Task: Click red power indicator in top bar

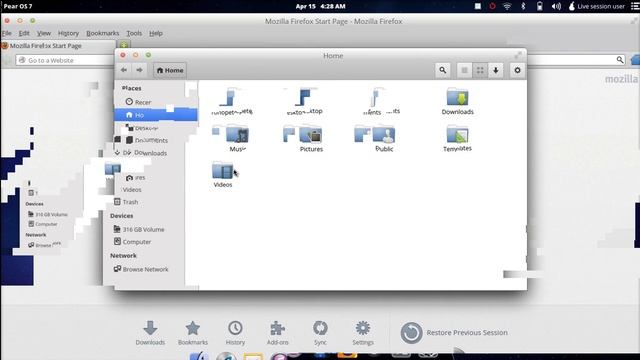Action: (x=492, y=6)
